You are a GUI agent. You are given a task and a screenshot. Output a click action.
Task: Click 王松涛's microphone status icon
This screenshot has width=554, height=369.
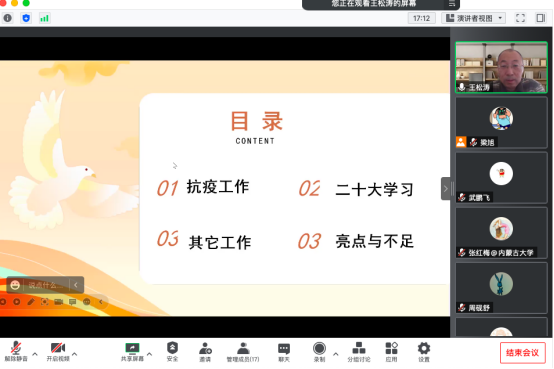(x=462, y=87)
